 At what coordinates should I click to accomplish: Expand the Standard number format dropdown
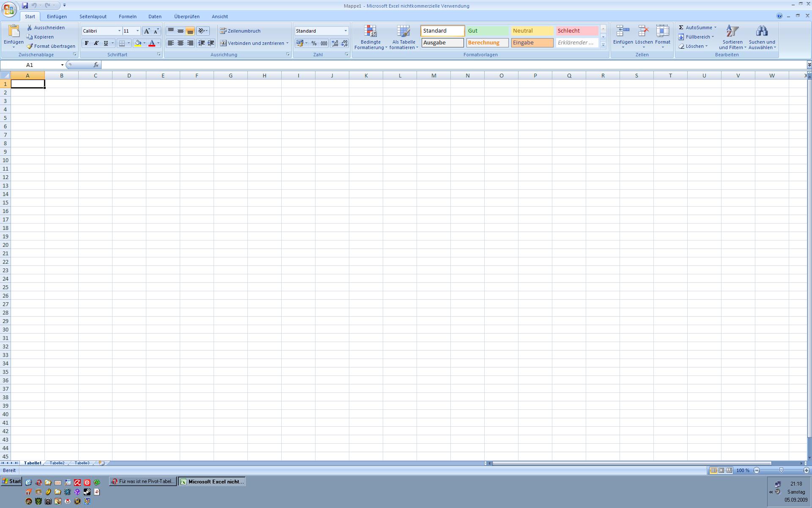click(x=345, y=31)
